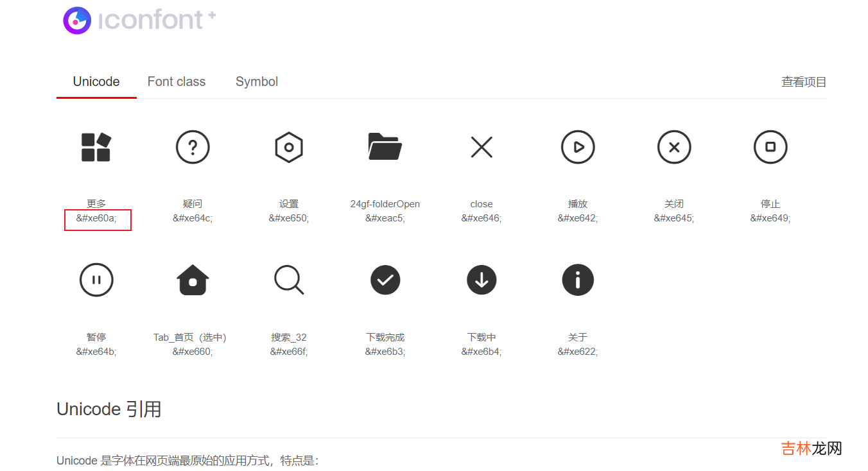Screen dimensions: 868x471
Task: Click the code &#xeac5; text
Action: [x=385, y=218]
